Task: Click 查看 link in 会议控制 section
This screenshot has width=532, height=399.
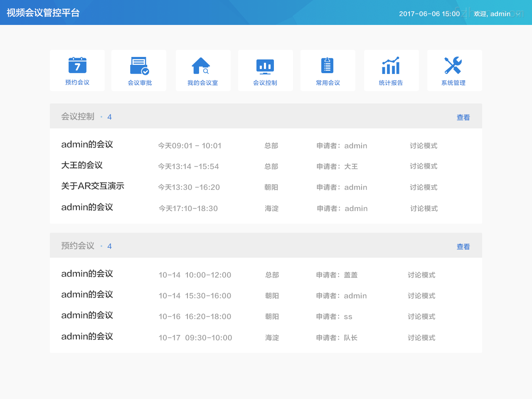Action: (463, 117)
